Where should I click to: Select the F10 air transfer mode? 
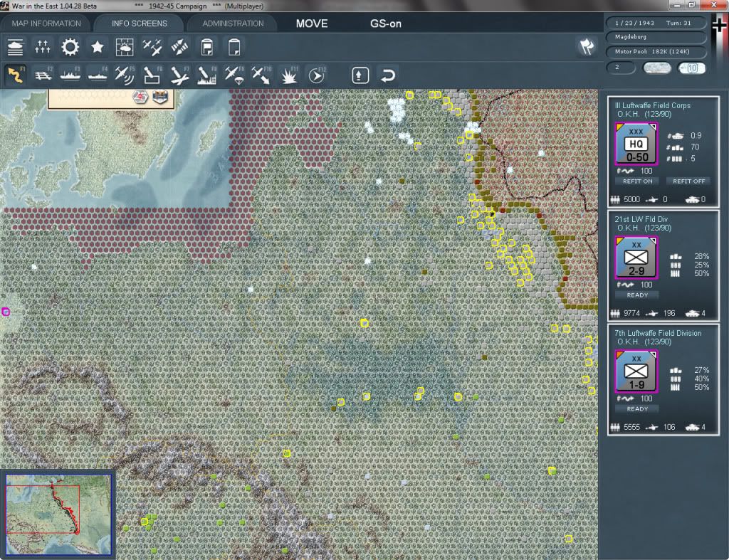point(261,75)
